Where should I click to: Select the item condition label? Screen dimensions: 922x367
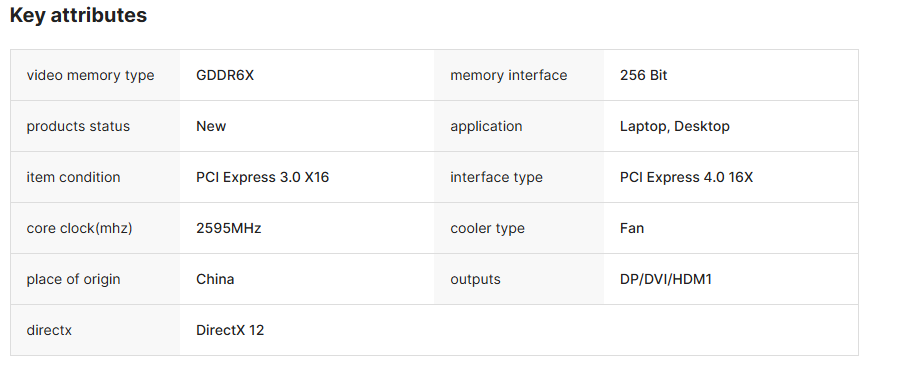click(x=74, y=177)
